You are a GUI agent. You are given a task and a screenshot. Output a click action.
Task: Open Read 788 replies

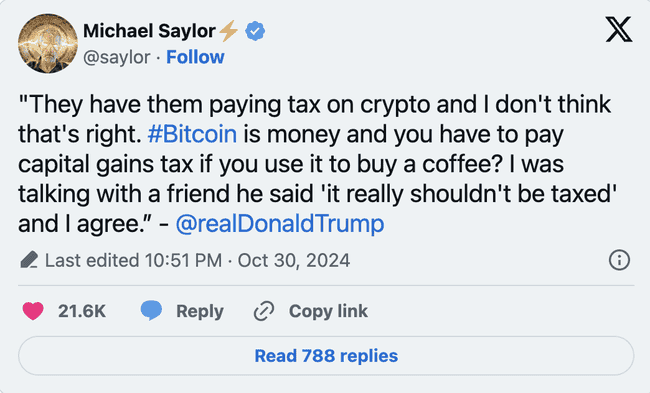[326, 356]
